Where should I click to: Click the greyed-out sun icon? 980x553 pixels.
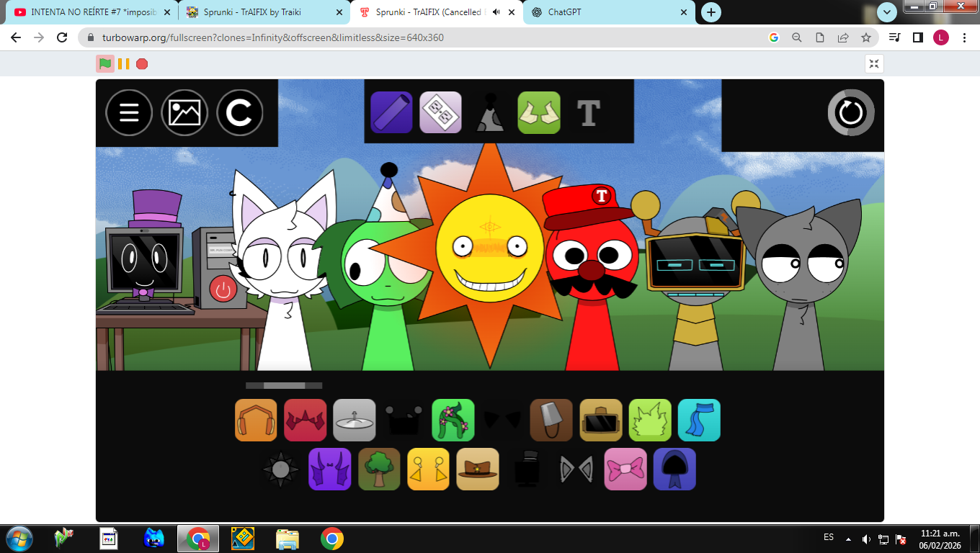click(281, 469)
